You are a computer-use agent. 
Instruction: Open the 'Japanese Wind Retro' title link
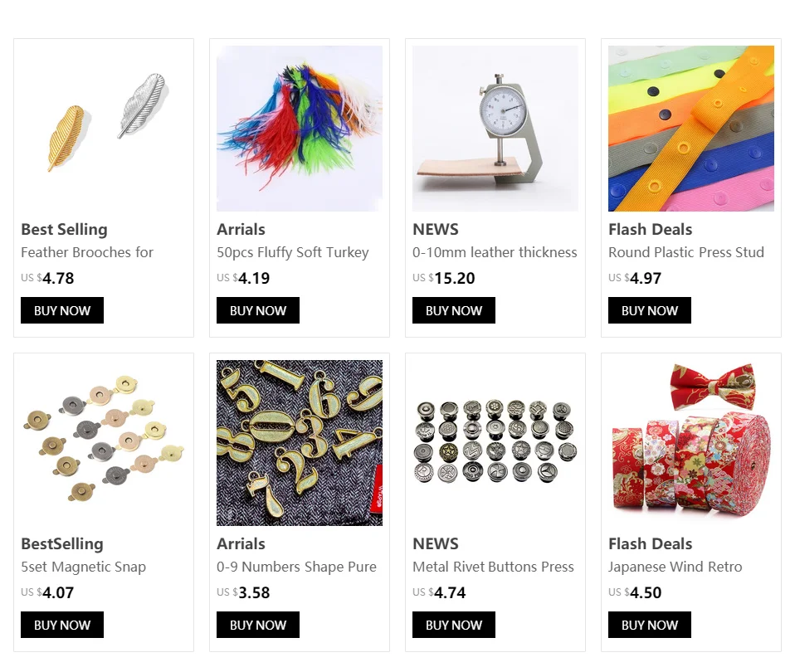pyautogui.click(x=675, y=567)
